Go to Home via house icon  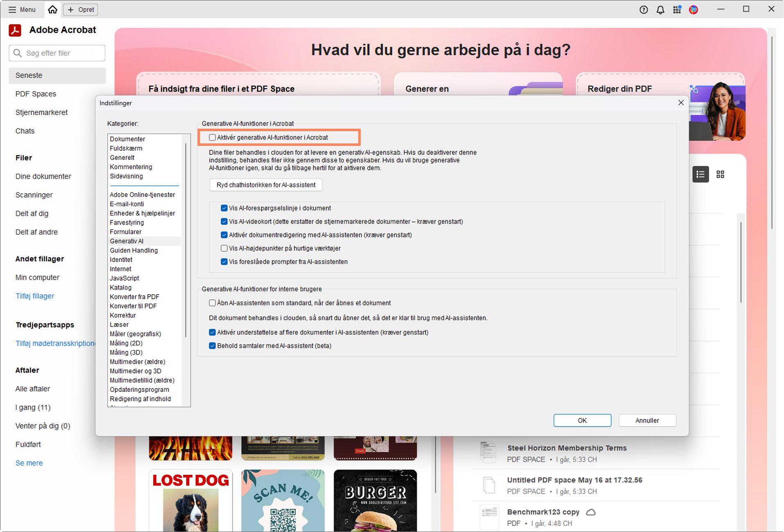[52, 9]
